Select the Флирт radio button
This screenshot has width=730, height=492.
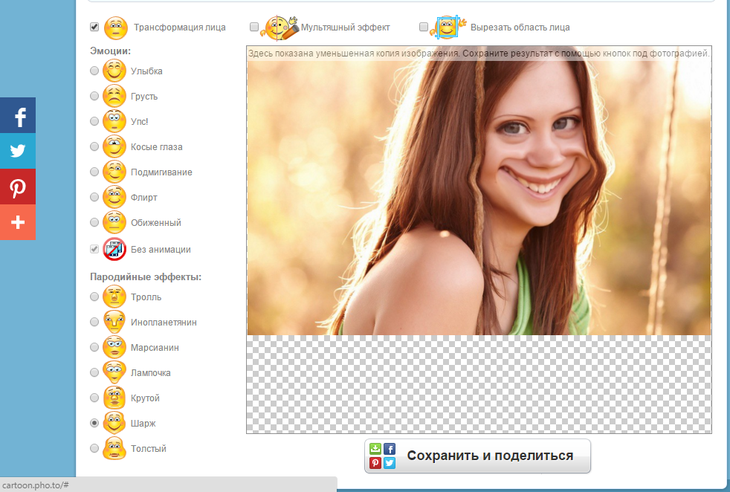[95, 197]
